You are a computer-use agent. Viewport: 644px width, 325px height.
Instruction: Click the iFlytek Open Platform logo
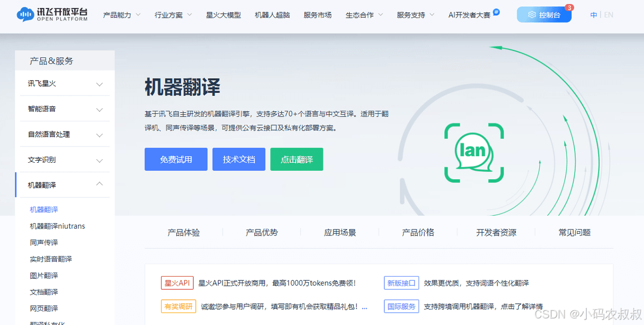coord(52,15)
